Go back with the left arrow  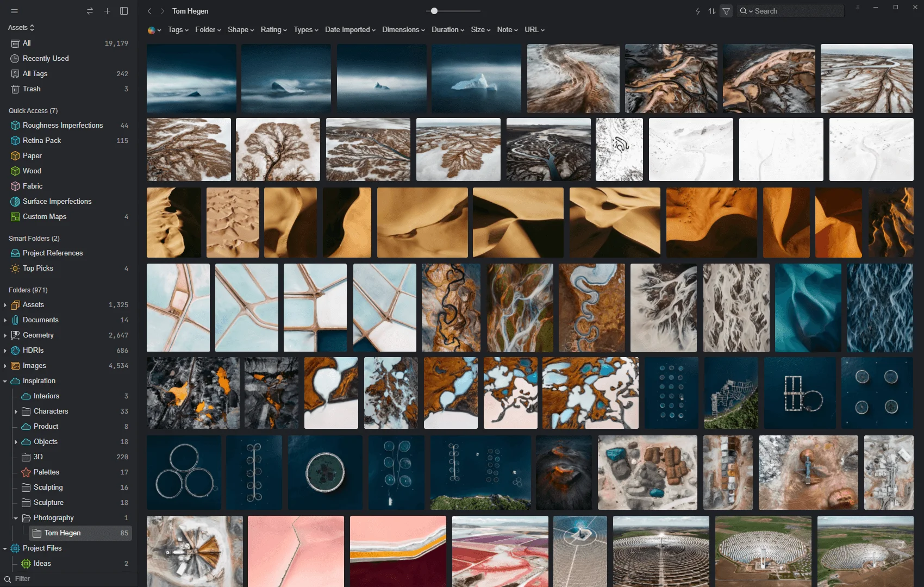149,11
